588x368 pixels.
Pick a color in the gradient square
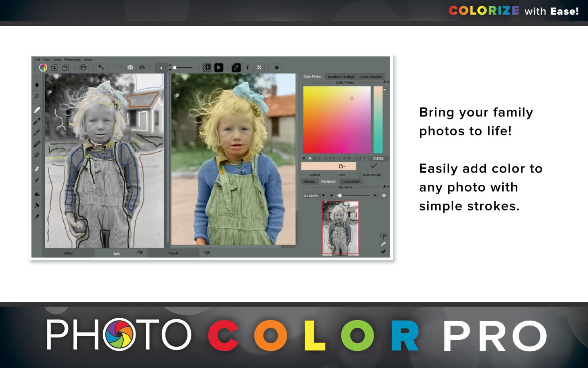tap(337, 120)
